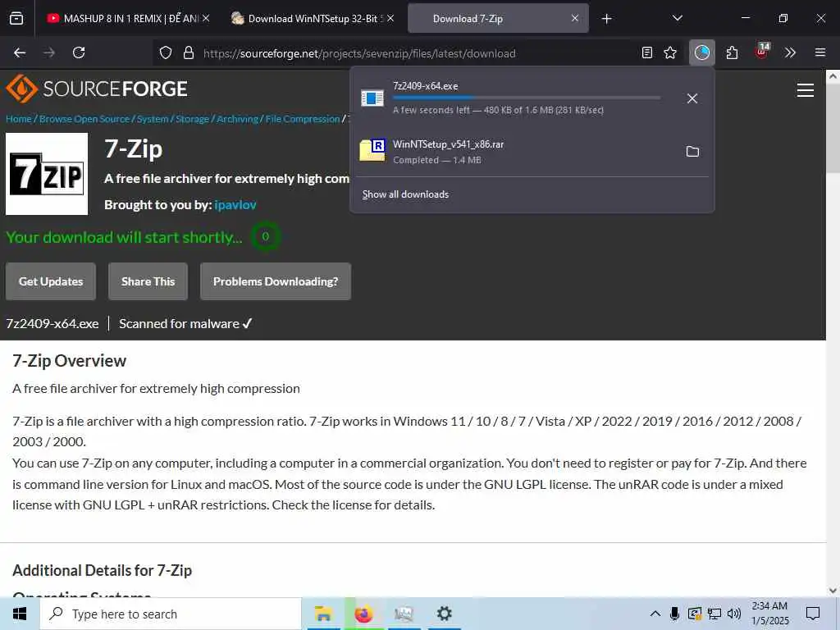Show hidden tray icons chevron
Image resolution: width=840 pixels, height=630 pixels.
(x=655, y=614)
